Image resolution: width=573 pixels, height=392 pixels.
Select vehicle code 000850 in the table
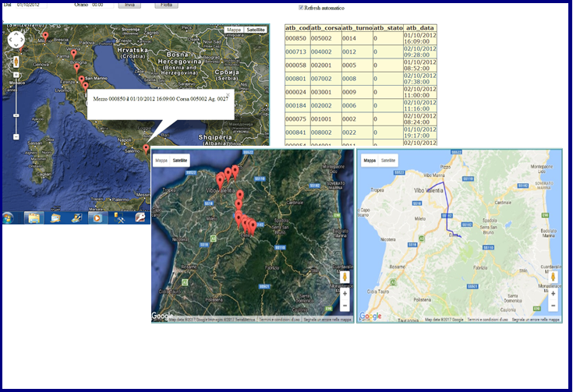click(295, 38)
